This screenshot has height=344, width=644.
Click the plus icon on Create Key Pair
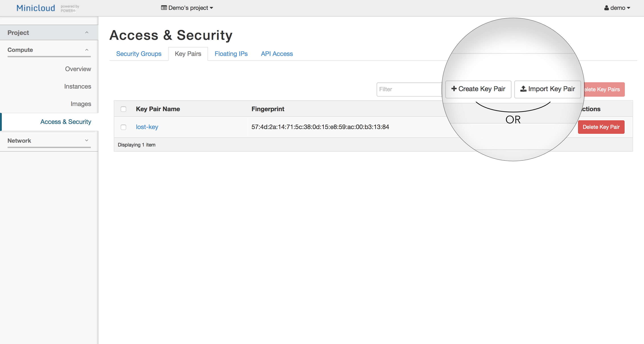[454, 89]
